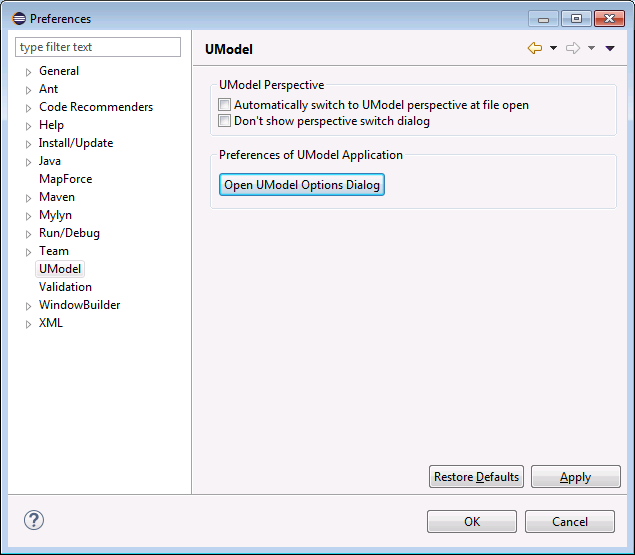Expand the XML tree node
635x555 pixels.
[28, 324]
